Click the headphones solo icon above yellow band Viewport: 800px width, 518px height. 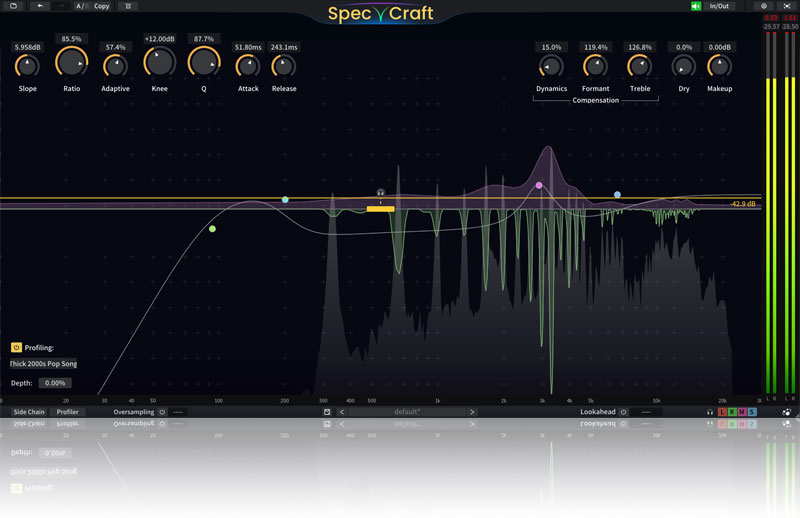point(380,192)
